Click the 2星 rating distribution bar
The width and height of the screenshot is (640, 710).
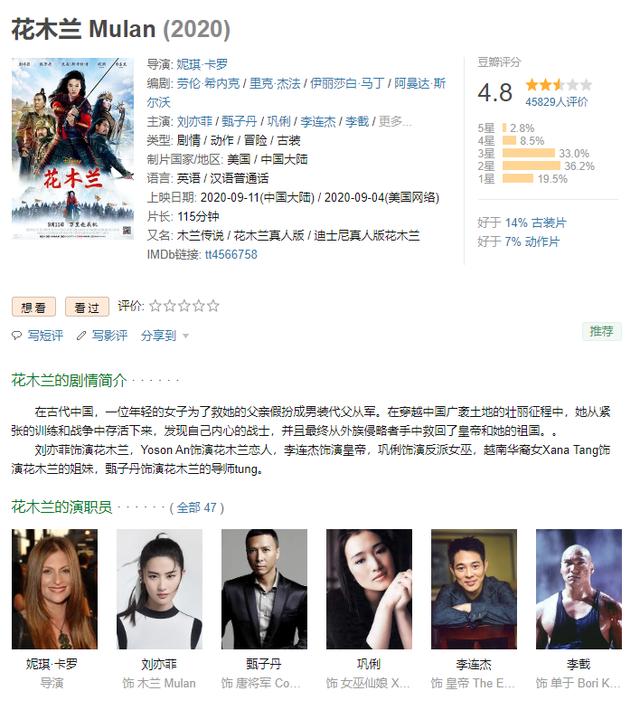[531, 166]
